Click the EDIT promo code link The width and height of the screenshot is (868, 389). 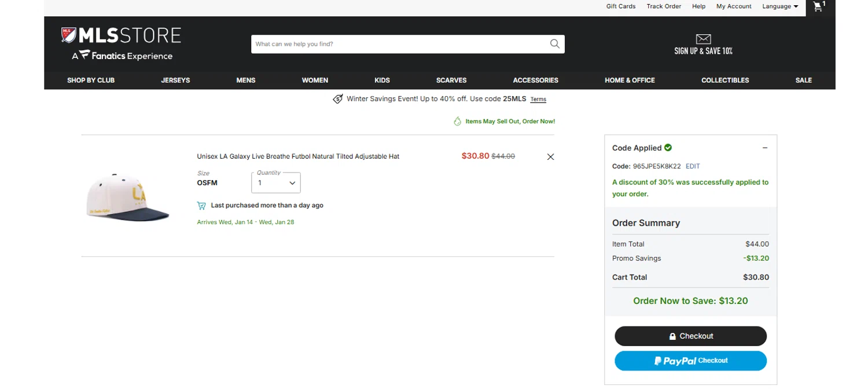693,166
